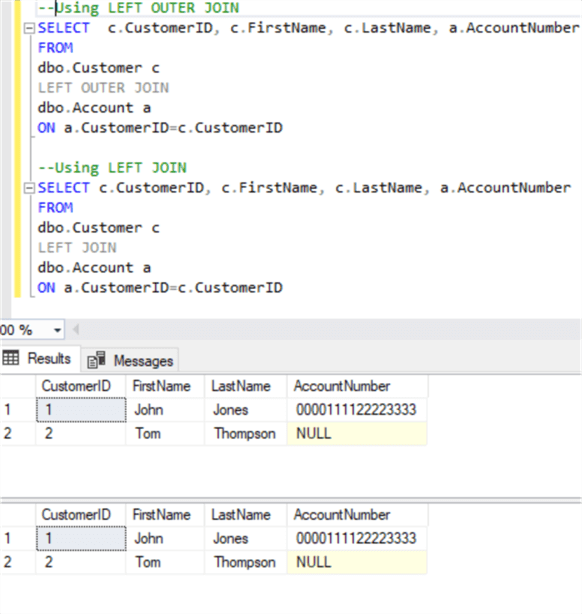582x614 pixels.
Task: Click the Messages tab icon
Action: [x=96, y=360]
